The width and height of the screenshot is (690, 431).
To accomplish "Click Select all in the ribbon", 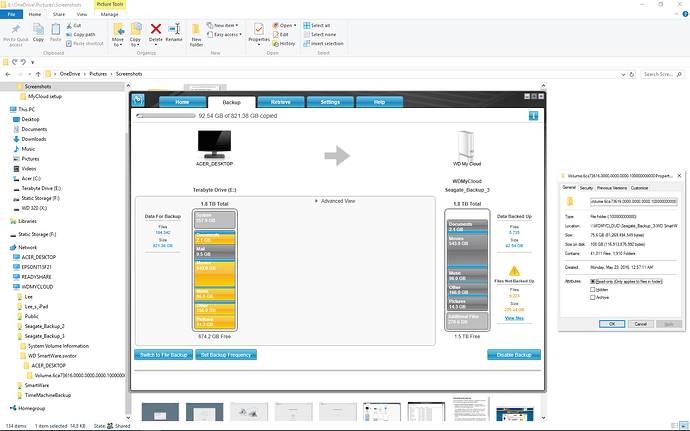I will pyautogui.click(x=317, y=26).
